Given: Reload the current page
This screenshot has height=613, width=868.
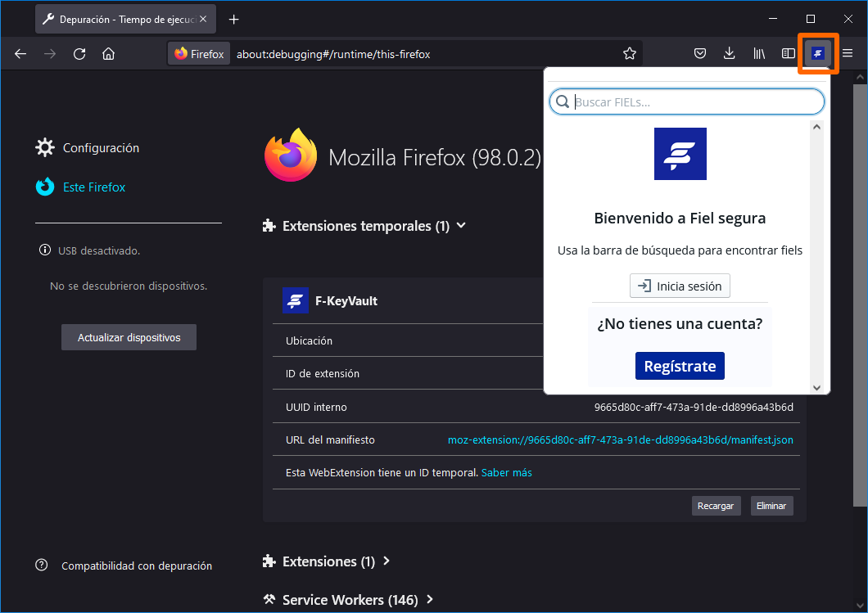Looking at the screenshot, I should coord(79,54).
